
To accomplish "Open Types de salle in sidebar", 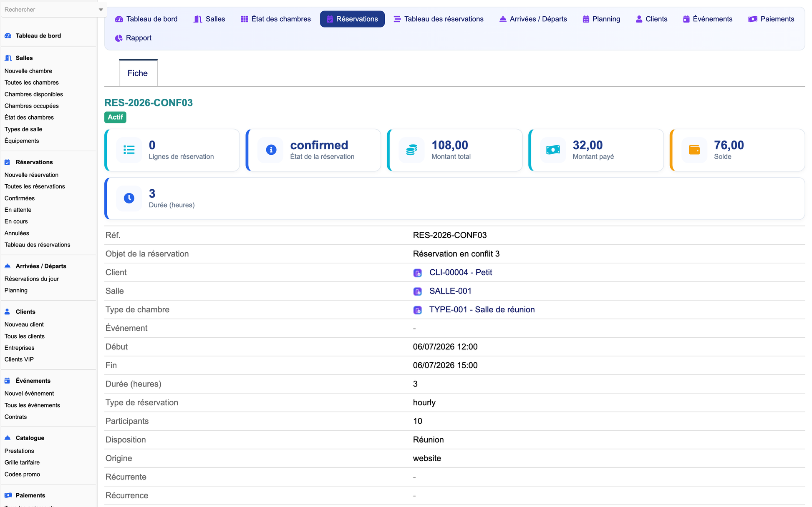I will click(23, 129).
